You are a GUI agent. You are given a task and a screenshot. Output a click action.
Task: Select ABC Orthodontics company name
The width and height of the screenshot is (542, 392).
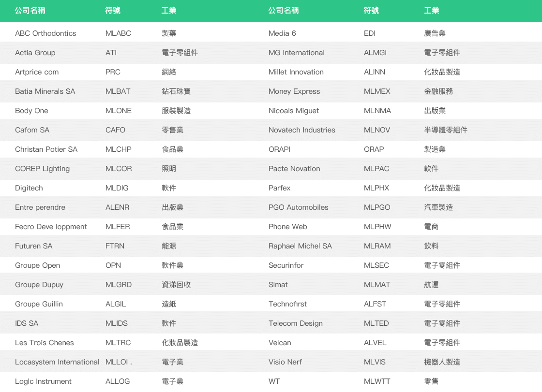tap(45, 33)
